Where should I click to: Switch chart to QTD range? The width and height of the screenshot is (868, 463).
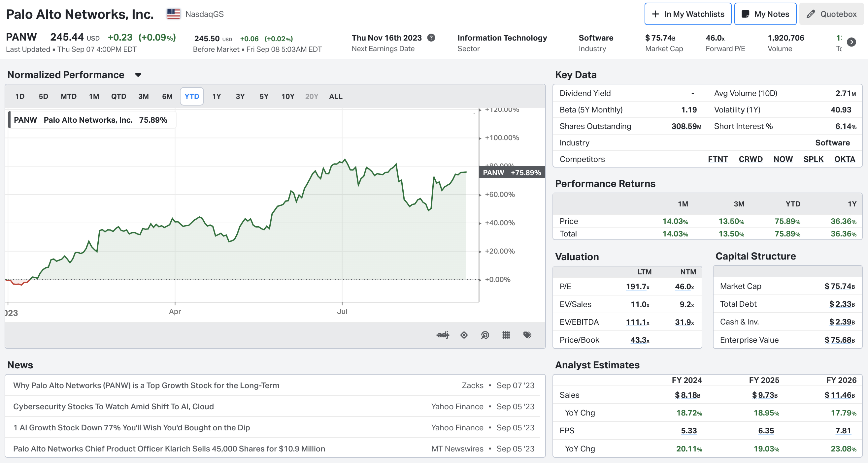(x=118, y=96)
